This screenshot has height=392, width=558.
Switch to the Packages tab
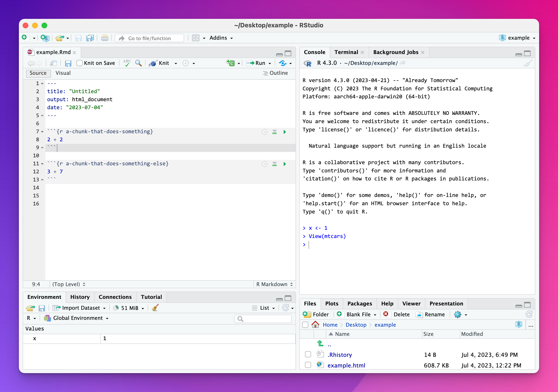(x=360, y=304)
